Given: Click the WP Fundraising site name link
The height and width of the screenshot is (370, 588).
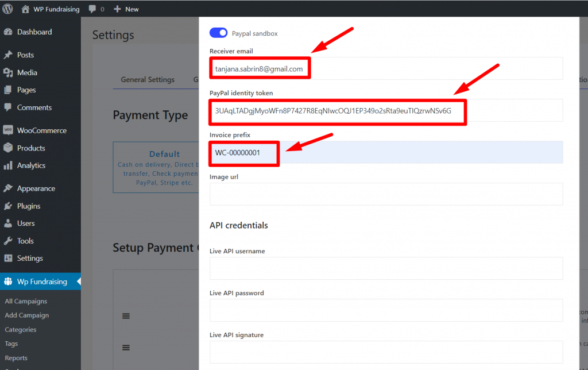Looking at the screenshot, I should point(57,9).
